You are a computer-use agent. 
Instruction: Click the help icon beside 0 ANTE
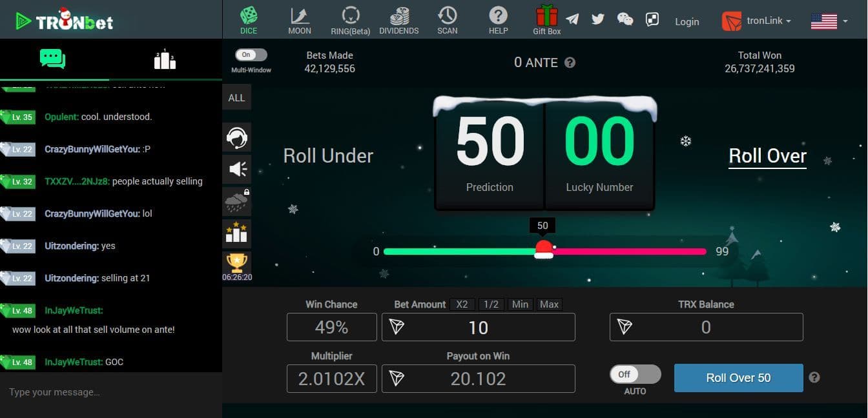tap(570, 63)
